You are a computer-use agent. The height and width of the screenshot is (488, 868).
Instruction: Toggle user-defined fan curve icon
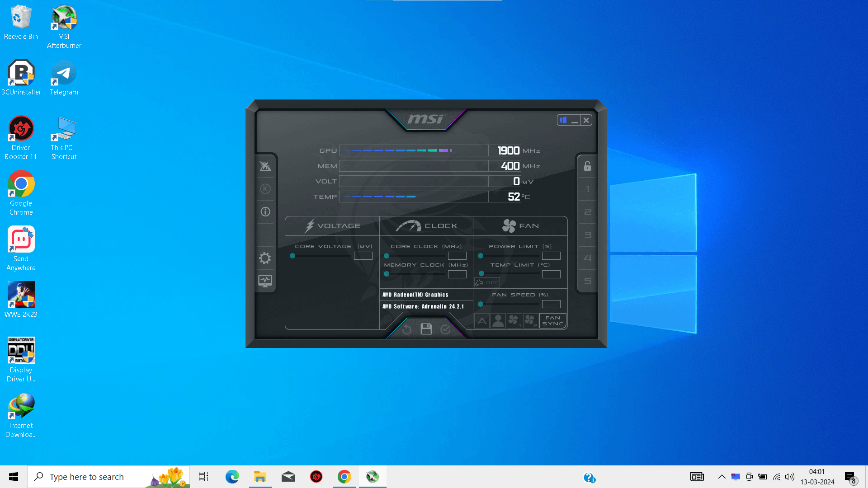point(498,321)
